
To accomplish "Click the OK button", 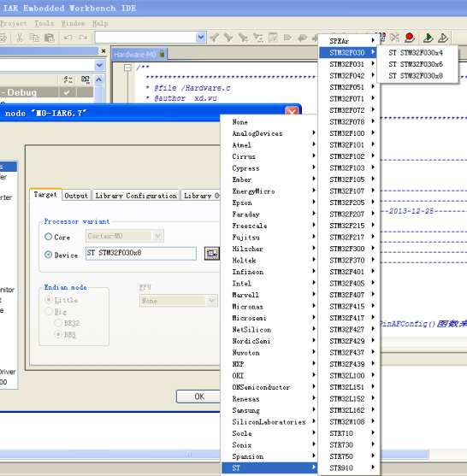I will [199, 397].
